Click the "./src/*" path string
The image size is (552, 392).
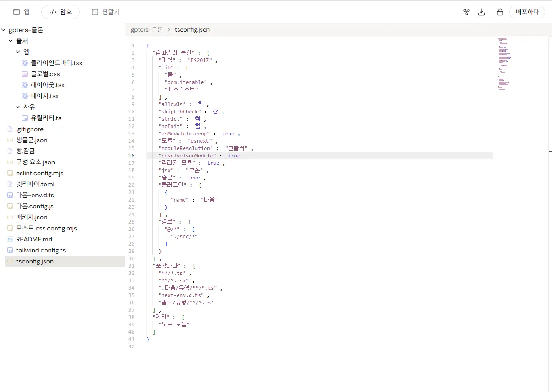(184, 236)
